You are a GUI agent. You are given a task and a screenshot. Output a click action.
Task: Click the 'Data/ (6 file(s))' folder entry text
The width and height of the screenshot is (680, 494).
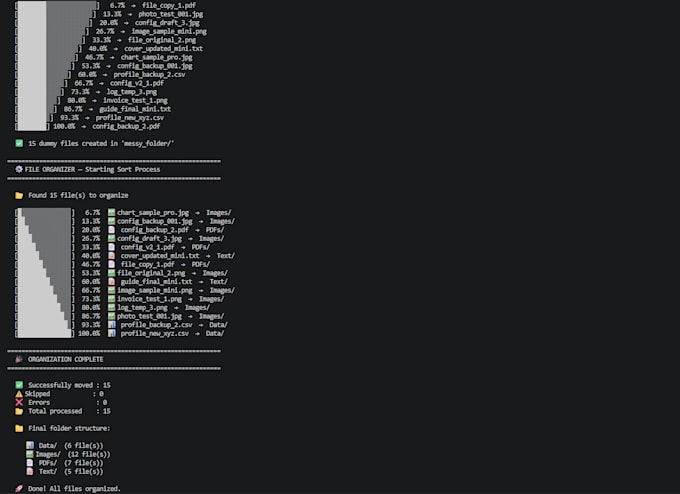71,446
